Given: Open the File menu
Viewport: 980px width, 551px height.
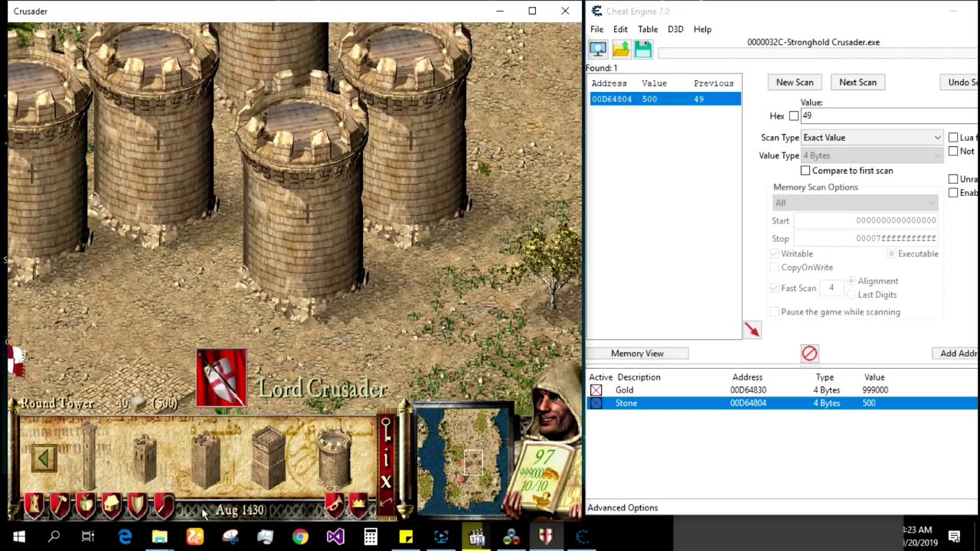Looking at the screenshot, I should click(596, 29).
